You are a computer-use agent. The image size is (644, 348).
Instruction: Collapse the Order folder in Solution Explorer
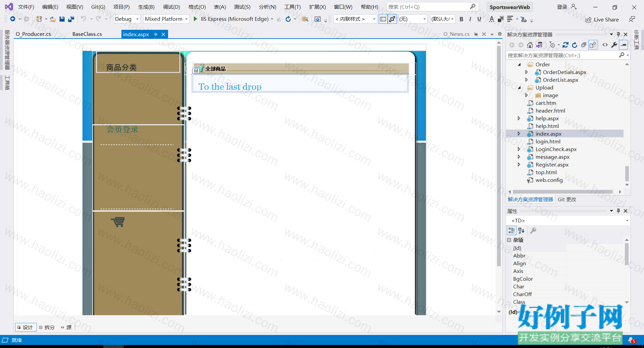519,64
